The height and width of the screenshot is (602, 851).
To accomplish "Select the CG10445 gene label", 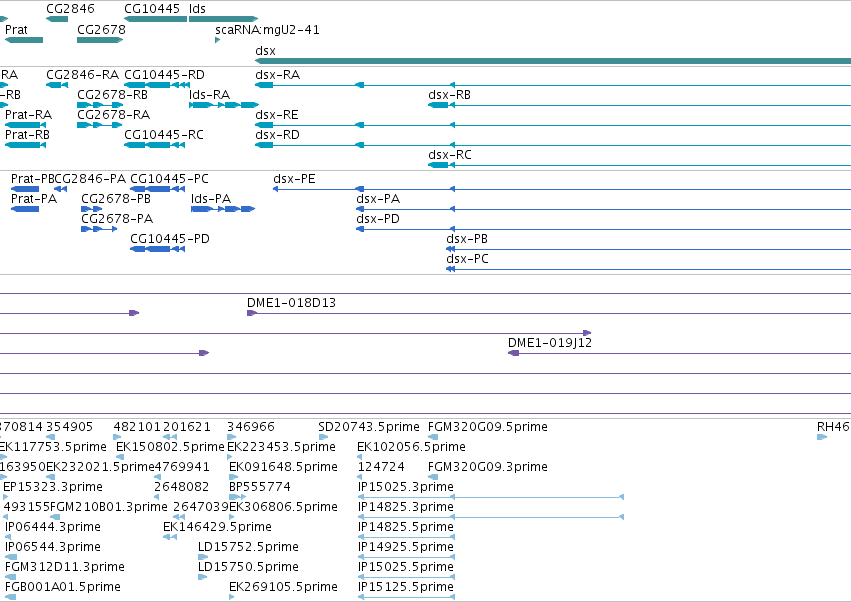I will (x=152, y=9).
